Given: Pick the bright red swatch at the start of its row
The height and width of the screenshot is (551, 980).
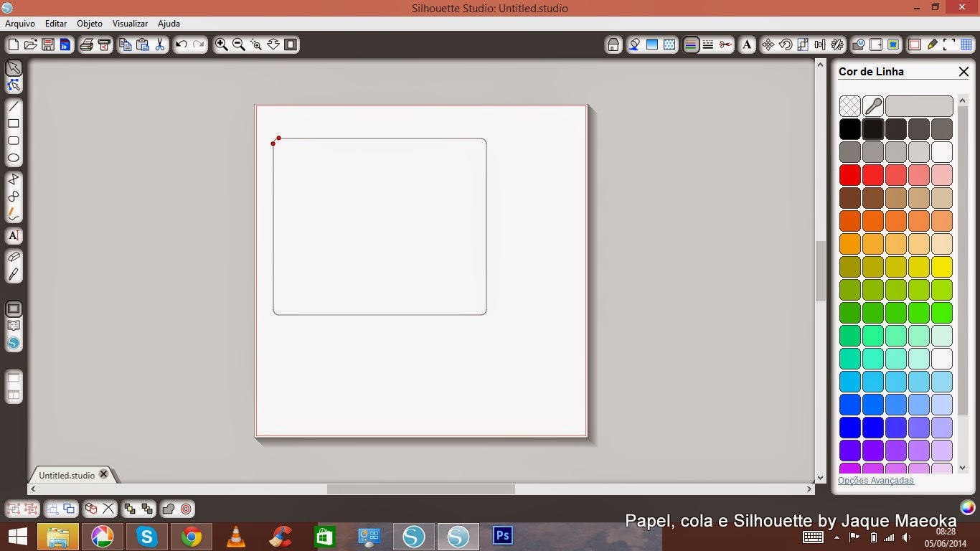Looking at the screenshot, I should 850,175.
